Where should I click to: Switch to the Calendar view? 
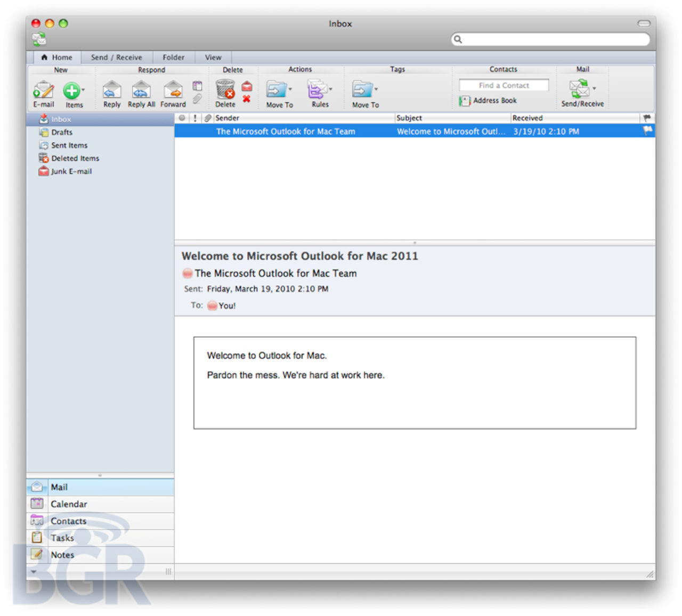(x=69, y=504)
